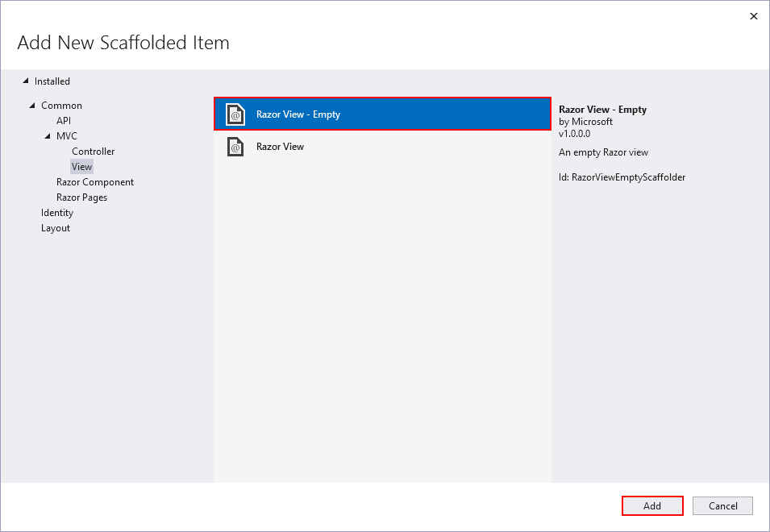Click the Razor View document icon
Image resolution: width=770 pixels, height=532 pixels.
234,146
